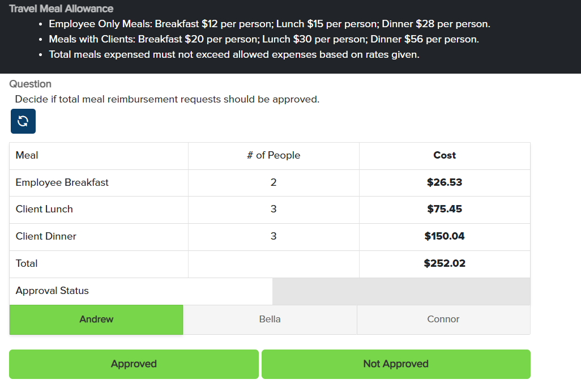581x392 pixels.
Task: Click the $75.45 cost cell
Action: (x=444, y=209)
